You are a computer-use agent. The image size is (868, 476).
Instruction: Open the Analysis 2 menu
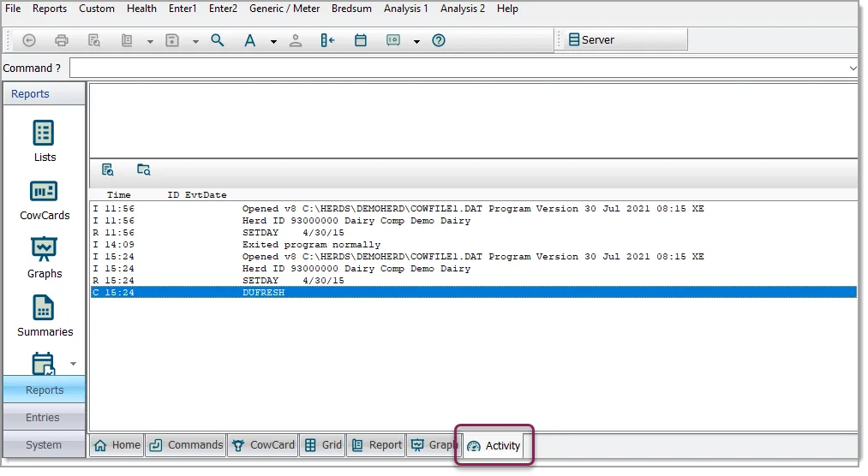[462, 9]
